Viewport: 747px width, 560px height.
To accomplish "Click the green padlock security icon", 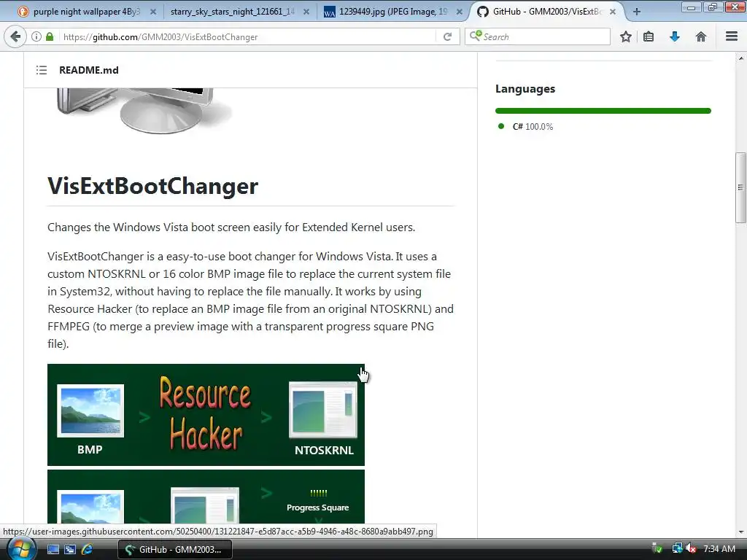I will pyautogui.click(x=50, y=36).
